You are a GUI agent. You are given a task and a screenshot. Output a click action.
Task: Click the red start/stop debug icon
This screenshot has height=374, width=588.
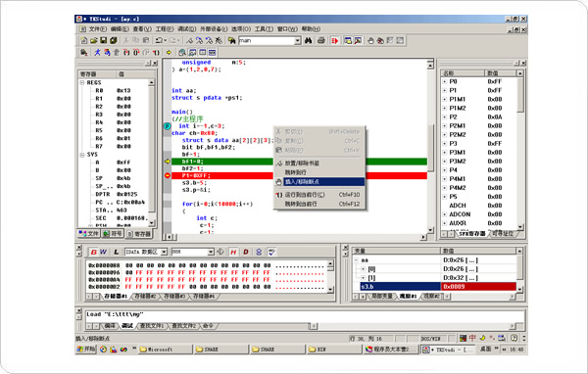(334, 40)
